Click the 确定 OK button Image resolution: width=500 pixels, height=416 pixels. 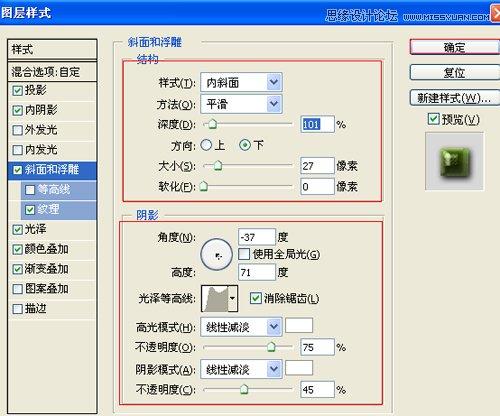(x=455, y=47)
